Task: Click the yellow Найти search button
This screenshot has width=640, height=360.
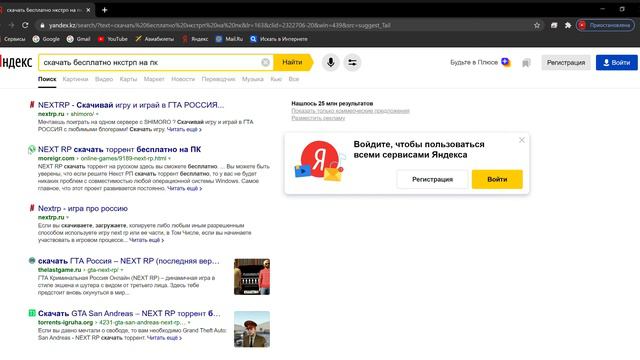Action: (293, 62)
